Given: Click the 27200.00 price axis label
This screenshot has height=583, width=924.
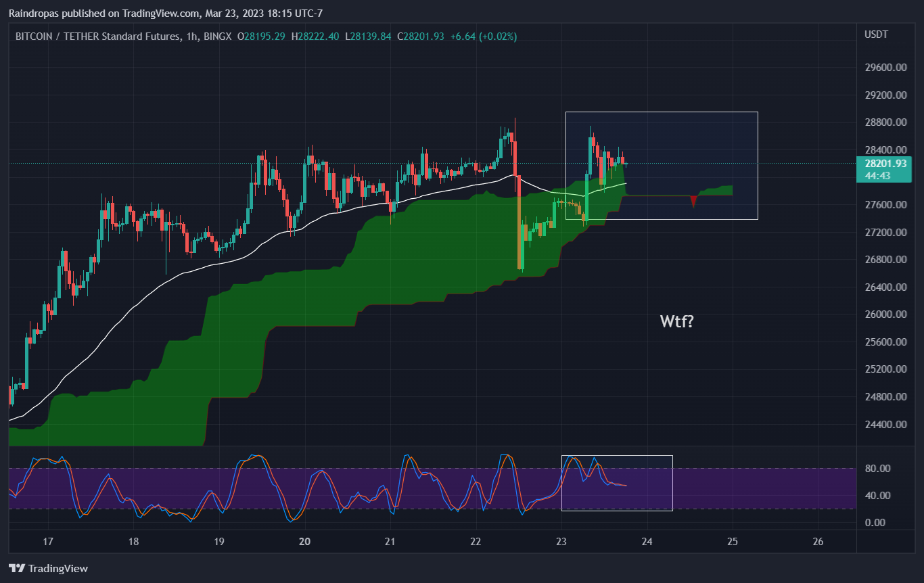Looking at the screenshot, I should click(x=885, y=232).
